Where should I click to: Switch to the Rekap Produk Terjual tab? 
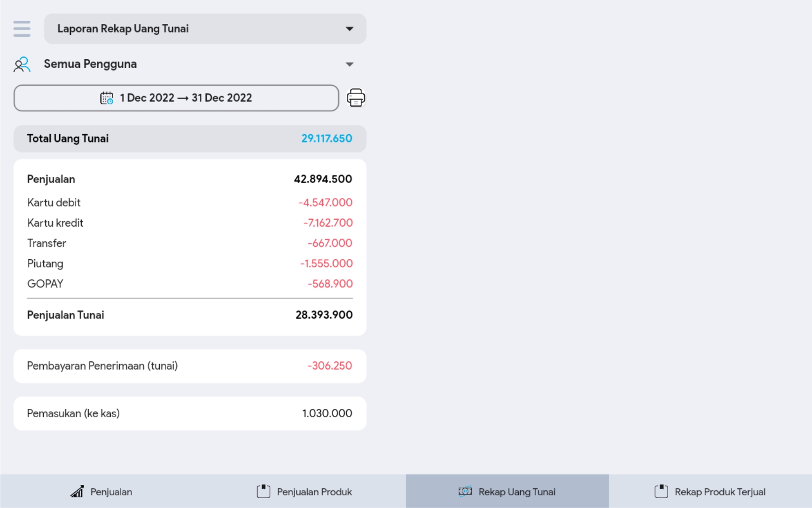(x=710, y=492)
